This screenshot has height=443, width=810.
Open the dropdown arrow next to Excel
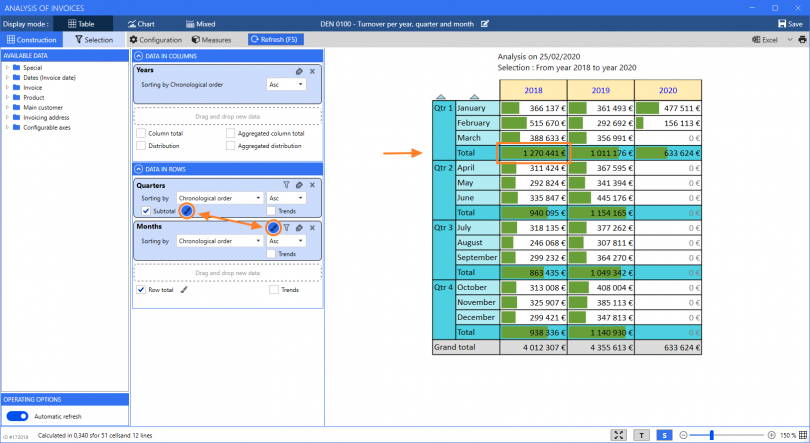(789, 40)
